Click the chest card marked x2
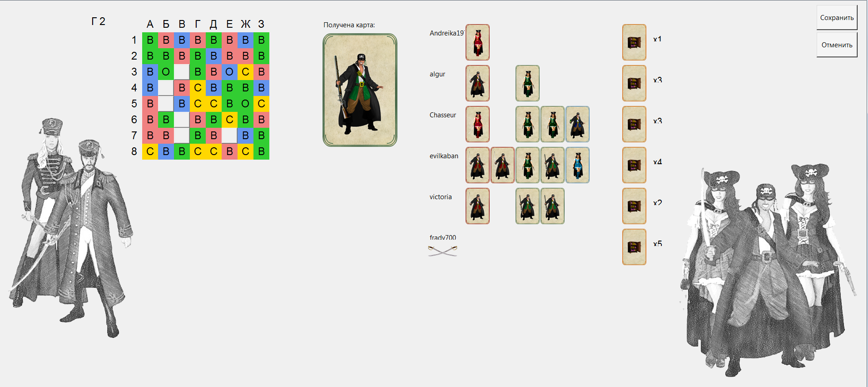The width and height of the screenshot is (868, 387). coord(634,206)
